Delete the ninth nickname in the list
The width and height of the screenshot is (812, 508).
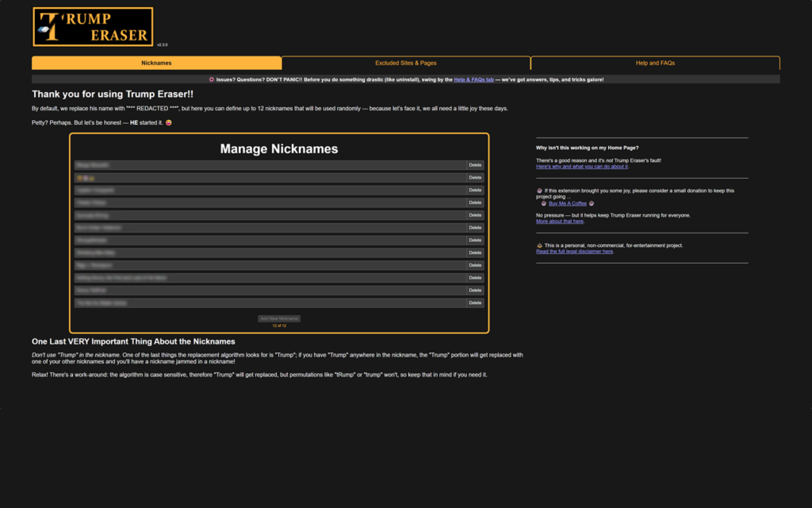(475, 265)
